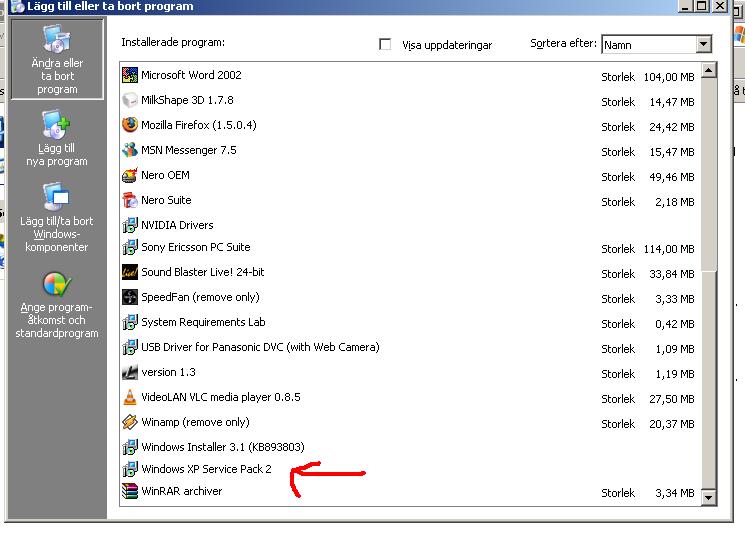
Task: Select USB Driver for Panasonic DVC entry
Action: click(411, 348)
